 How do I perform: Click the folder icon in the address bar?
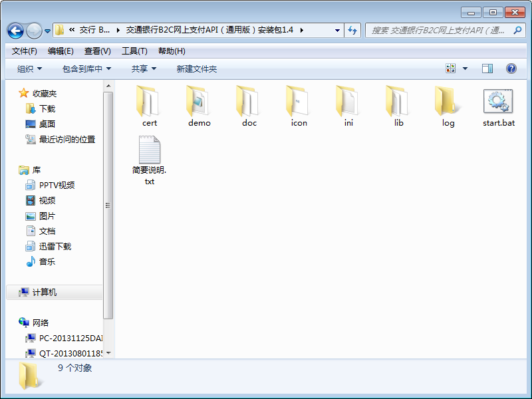60,30
